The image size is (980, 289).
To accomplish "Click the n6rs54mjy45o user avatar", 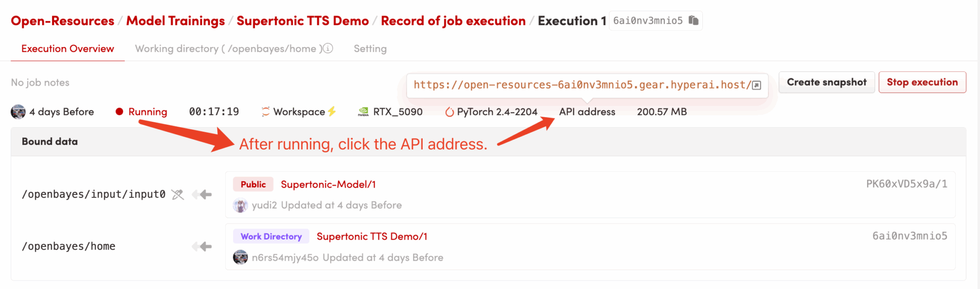I will [x=241, y=257].
